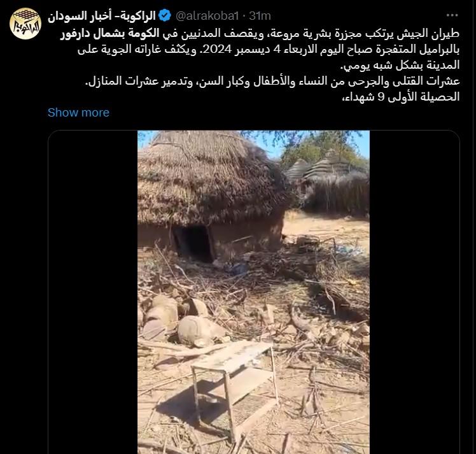Play the embedded video of the hut
Viewport: 476px width, 454px height.
(253, 292)
